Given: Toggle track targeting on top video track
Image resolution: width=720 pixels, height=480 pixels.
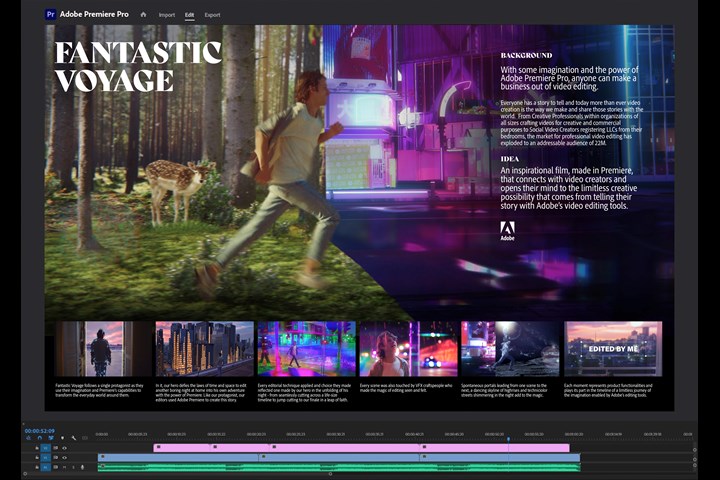Looking at the screenshot, I should pyautogui.click(x=45, y=448).
